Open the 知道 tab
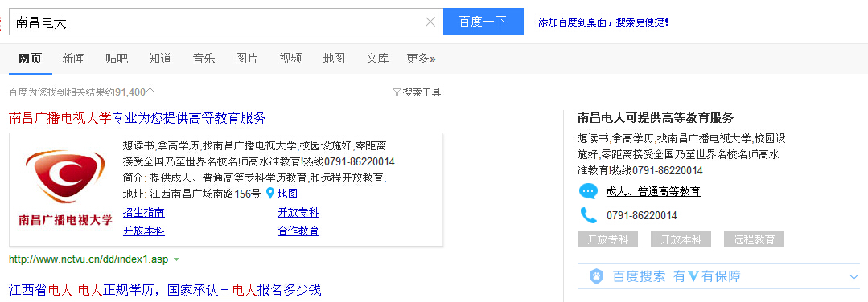The height and width of the screenshot is (302, 868). [x=160, y=59]
